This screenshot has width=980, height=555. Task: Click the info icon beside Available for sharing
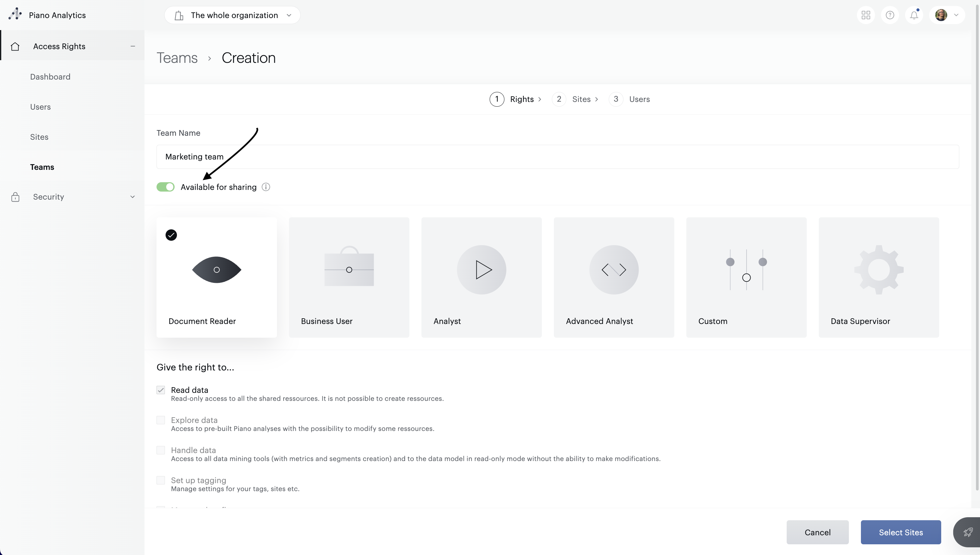(x=266, y=187)
